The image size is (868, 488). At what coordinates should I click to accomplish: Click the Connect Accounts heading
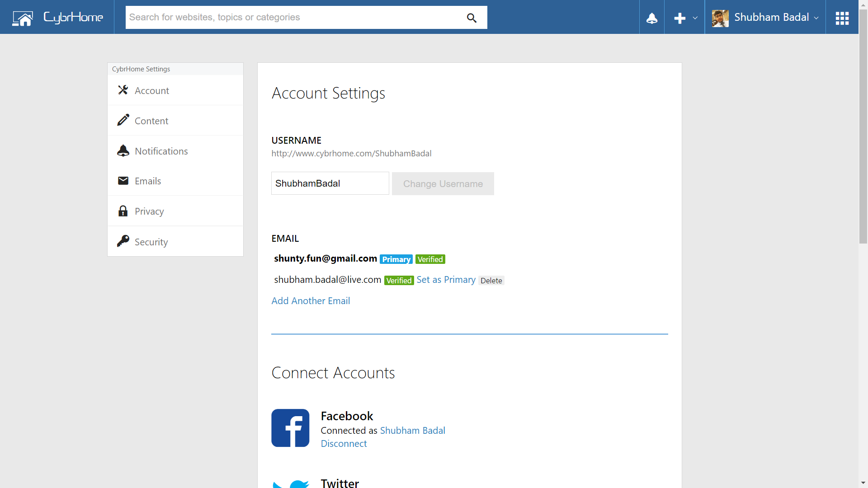[x=333, y=373]
